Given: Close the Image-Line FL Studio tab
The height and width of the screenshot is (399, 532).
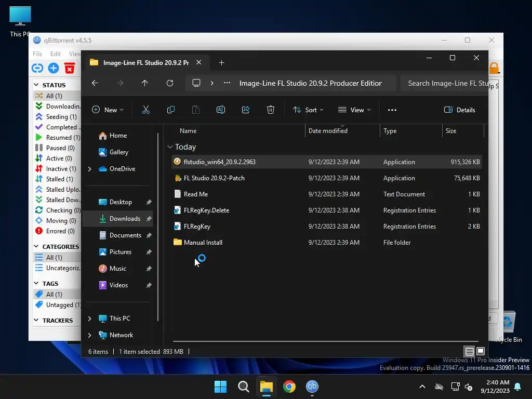Looking at the screenshot, I should (x=199, y=62).
